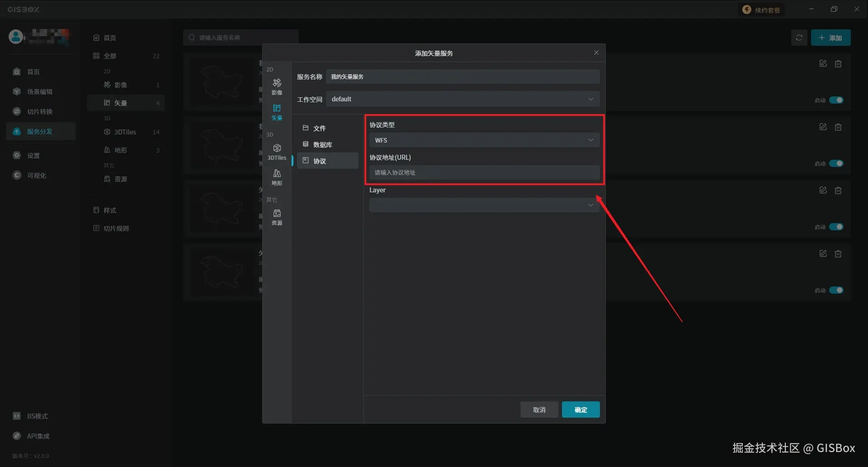This screenshot has height=467, width=868.
Task: Switch to the 数据库 source tab
Action: pyautogui.click(x=328, y=145)
